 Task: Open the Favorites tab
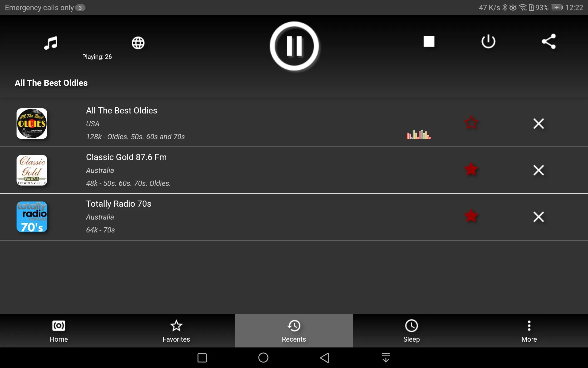tap(176, 331)
